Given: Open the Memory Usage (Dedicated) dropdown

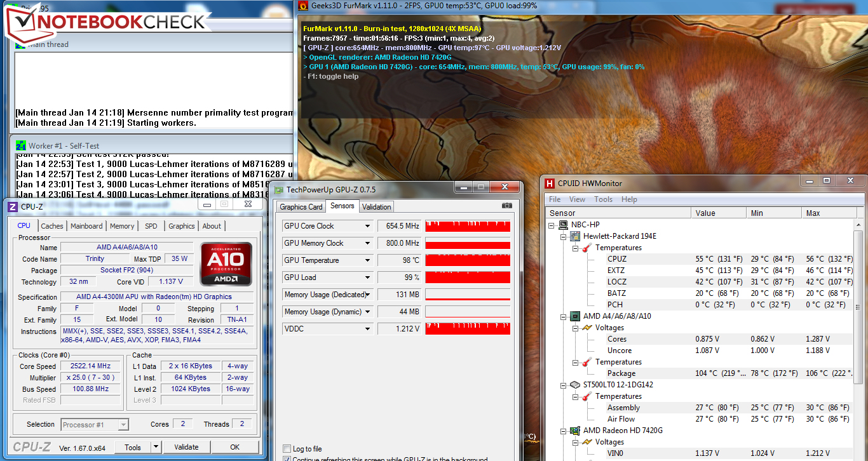Looking at the screenshot, I should 367,295.
